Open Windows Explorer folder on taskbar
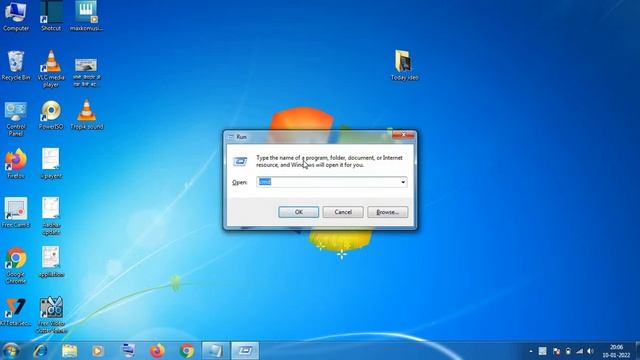The image size is (640, 360). (69, 351)
